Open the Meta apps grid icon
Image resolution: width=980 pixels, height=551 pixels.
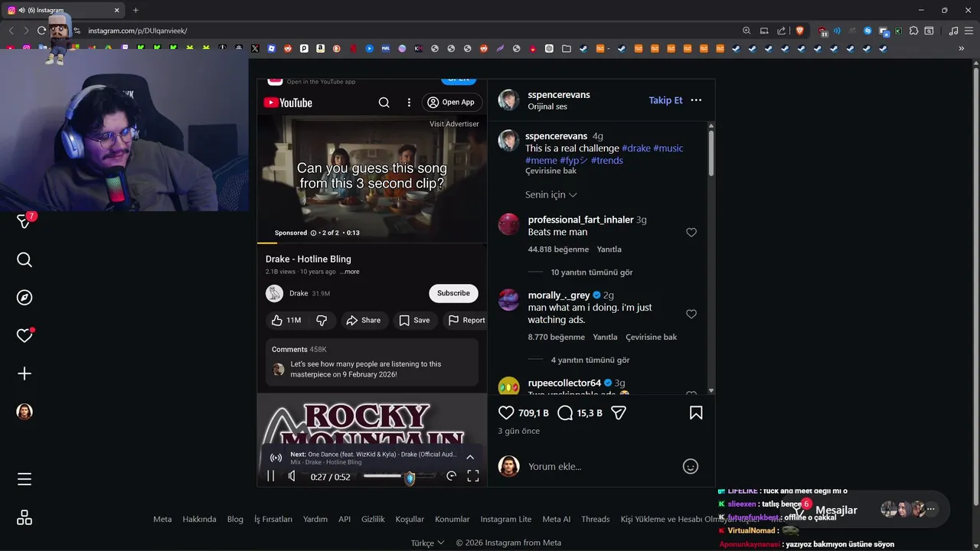[24, 518]
